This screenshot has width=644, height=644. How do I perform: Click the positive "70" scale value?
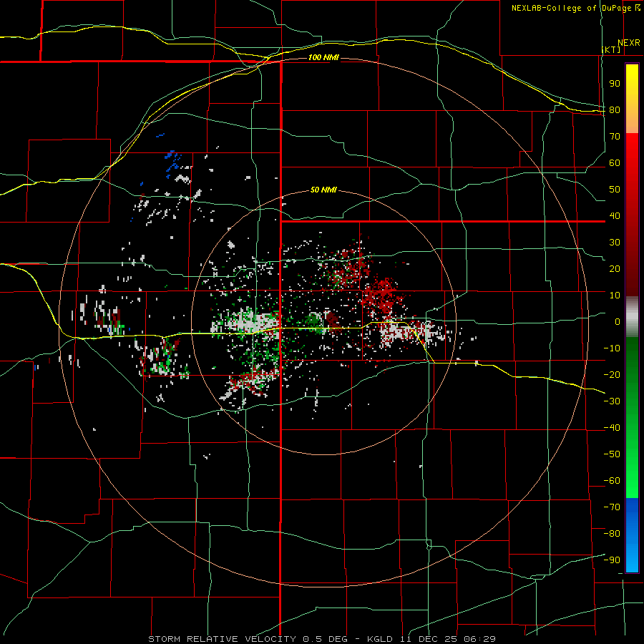[x=615, y=137]
